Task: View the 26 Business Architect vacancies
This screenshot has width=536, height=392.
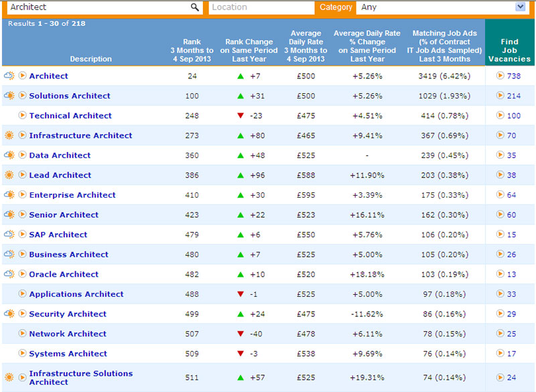Action: pyautogui.click(x=511, y=254)
